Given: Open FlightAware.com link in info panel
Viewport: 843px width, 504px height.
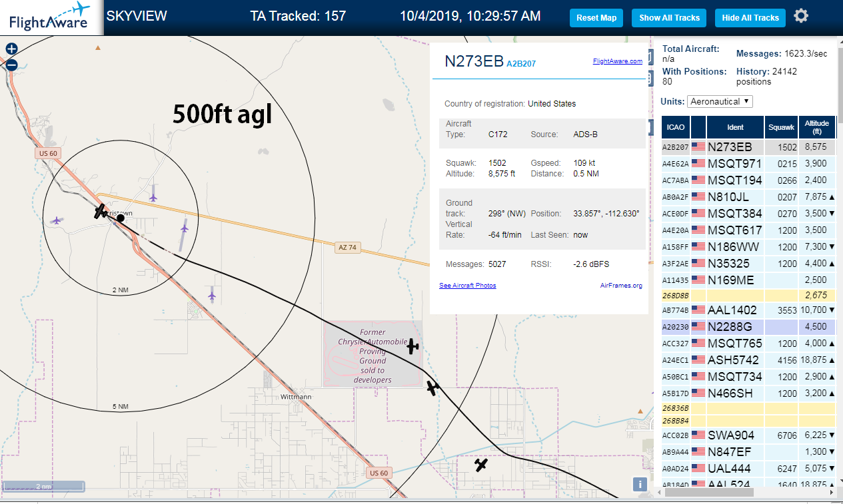Looking at the screenshot, I should (618, 61).
